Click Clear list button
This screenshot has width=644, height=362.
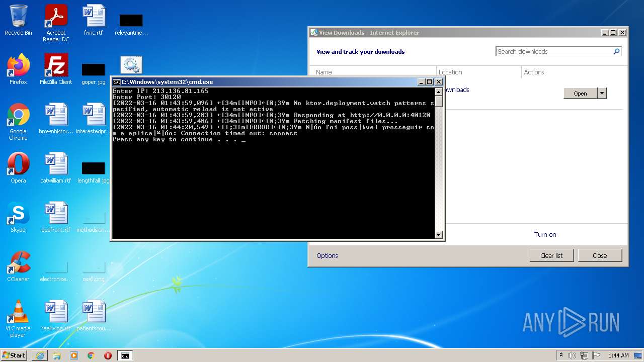click(551, 255)
